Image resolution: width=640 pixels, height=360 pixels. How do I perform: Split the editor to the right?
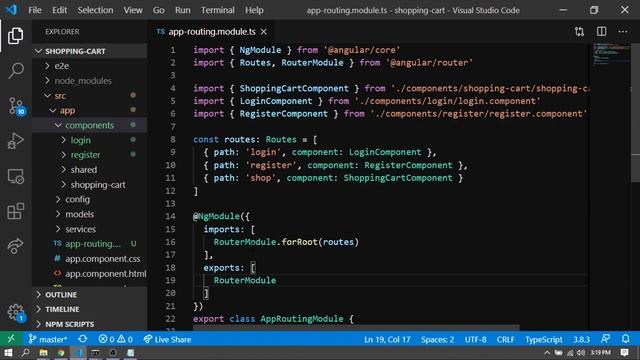tap(601, 31)
